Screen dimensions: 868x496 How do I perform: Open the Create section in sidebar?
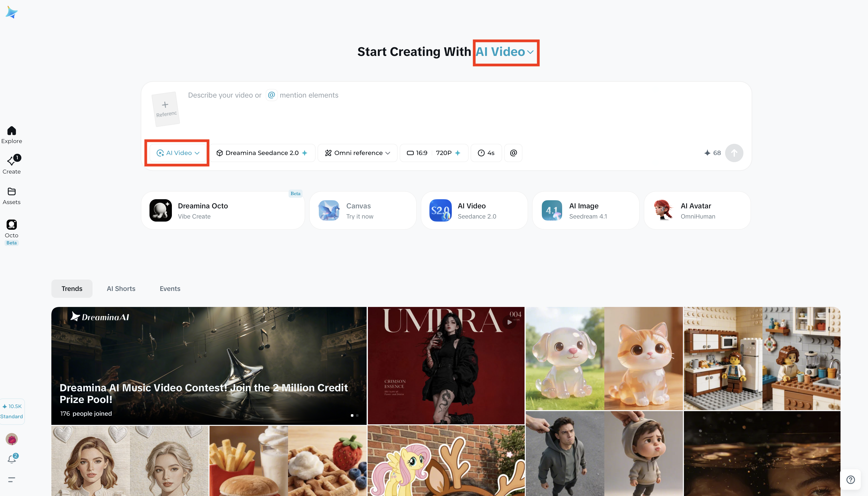point(12,165)
